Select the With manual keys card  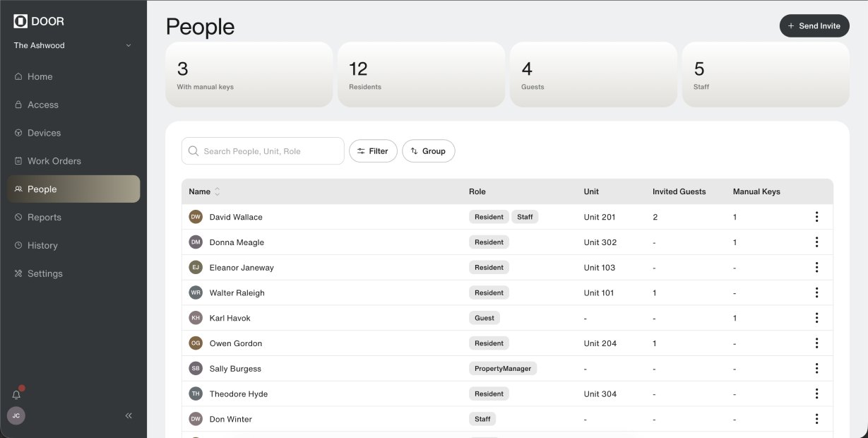point(249,75)
